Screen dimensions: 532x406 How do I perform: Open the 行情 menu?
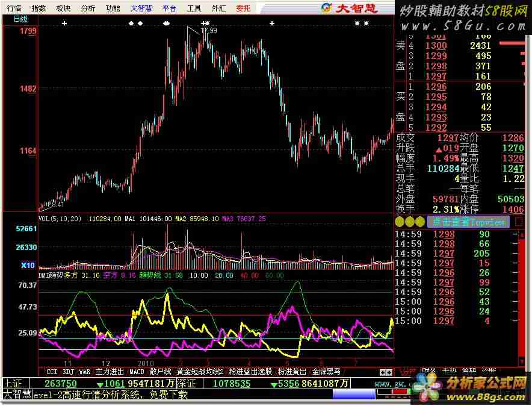tap(14, 8)
